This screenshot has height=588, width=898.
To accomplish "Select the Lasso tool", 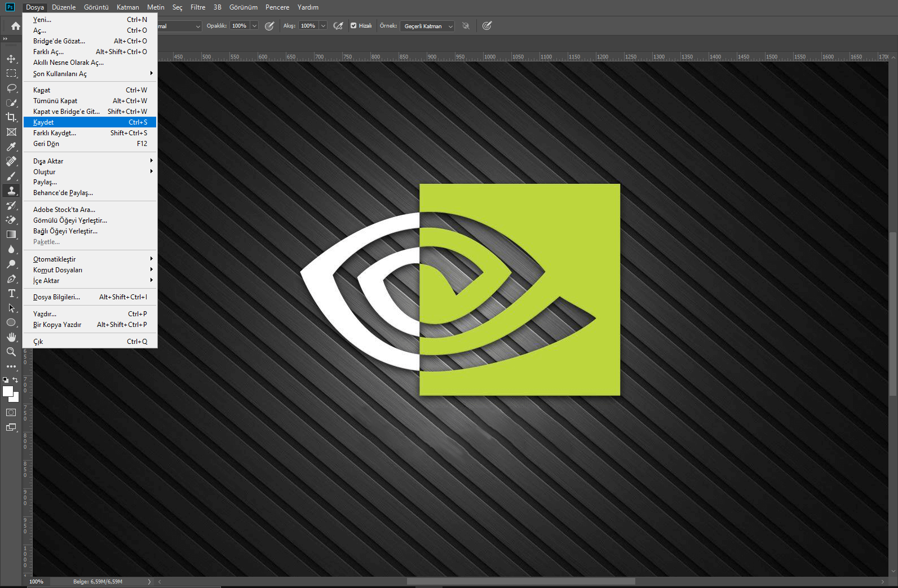I will pyautogui.click(x=11, y=88).
